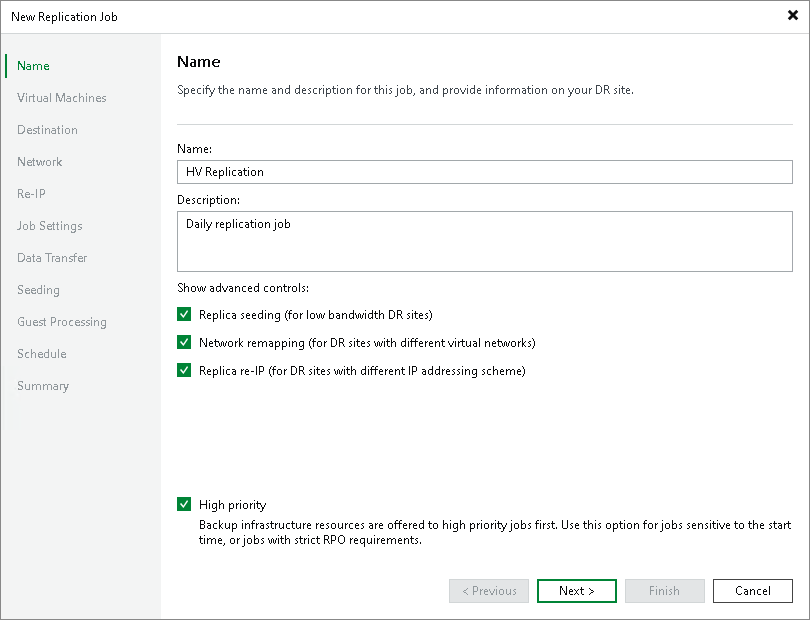Click the 'Replica seeding (for low bandwidth DR sites)' label
The image size is (810, 620).
(x=316, y=315)
